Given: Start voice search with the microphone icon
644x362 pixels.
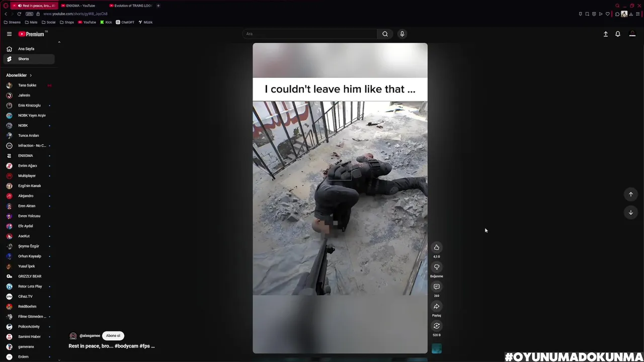Looking at the screenshot, I should tap(402, 34).
